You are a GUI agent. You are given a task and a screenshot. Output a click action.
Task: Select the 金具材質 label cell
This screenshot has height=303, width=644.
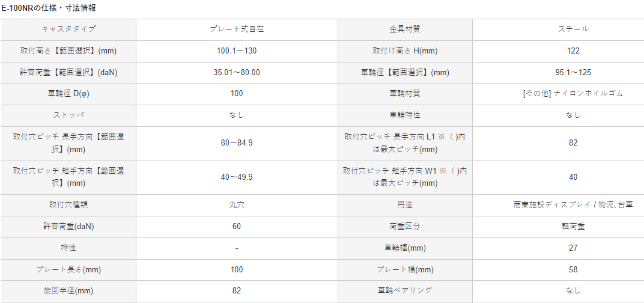click(x=405, y=29)
